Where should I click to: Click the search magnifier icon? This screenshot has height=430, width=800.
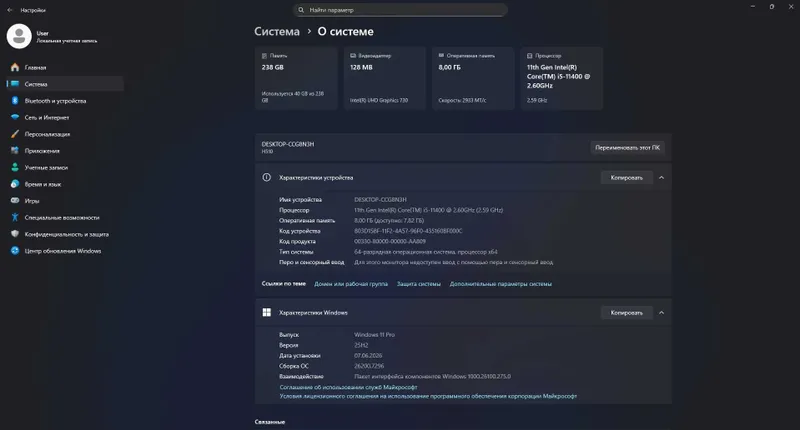301,10
